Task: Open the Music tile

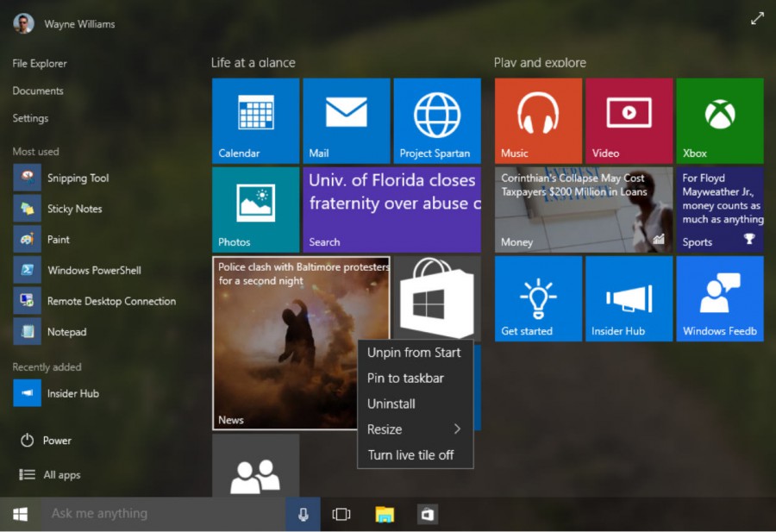Action: [x=537, y=121]
